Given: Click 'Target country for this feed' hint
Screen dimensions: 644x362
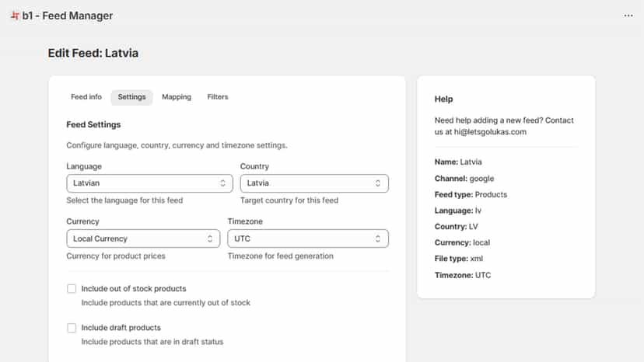Looking at the screenshot, I should coord(289,200).
